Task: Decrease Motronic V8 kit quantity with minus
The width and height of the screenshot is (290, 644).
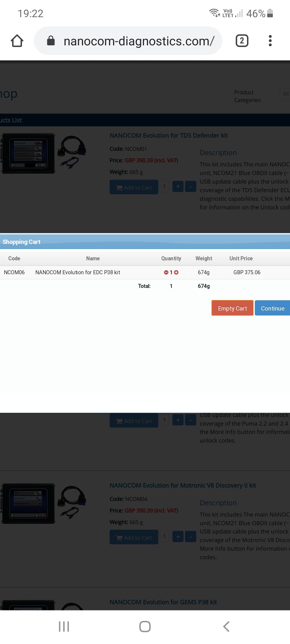Action: 191,536
